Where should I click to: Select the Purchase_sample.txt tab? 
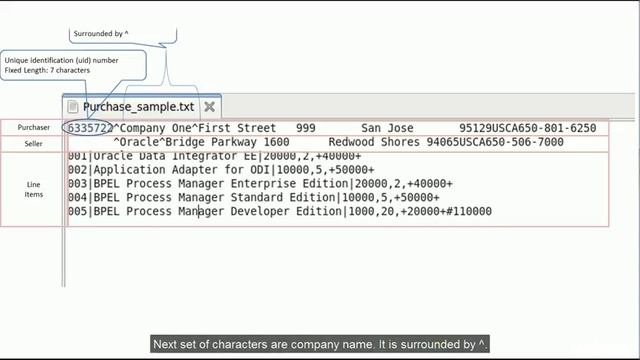point(142,107)
